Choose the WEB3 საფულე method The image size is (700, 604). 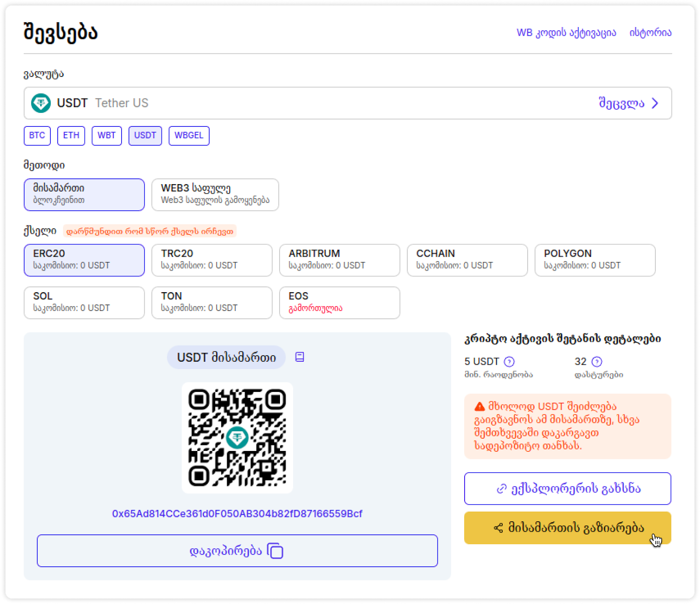(x=215, y=195)
